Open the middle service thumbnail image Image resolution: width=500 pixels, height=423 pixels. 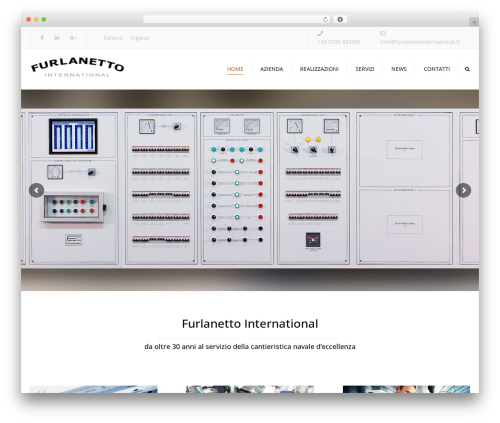coord(250,389)
